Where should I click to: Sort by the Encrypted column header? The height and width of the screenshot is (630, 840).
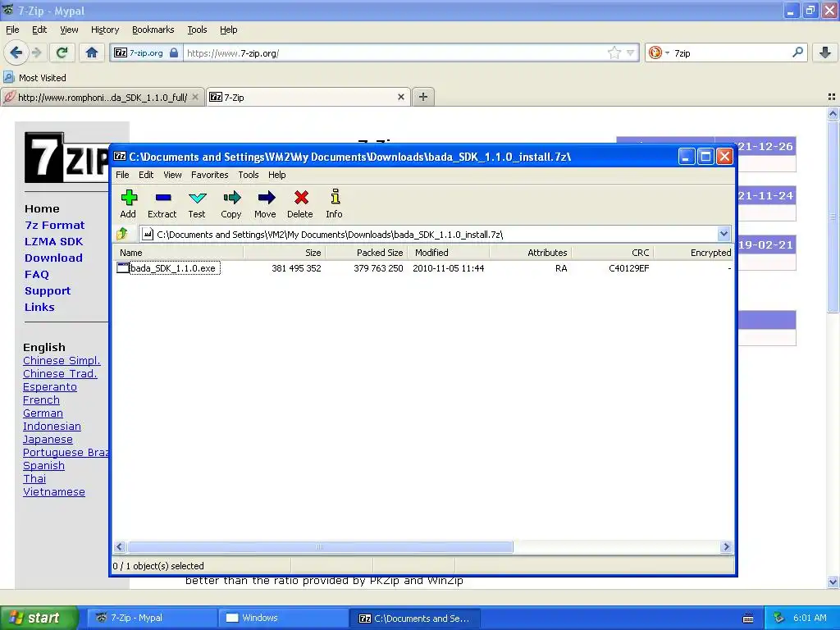(x=693, y=253)
